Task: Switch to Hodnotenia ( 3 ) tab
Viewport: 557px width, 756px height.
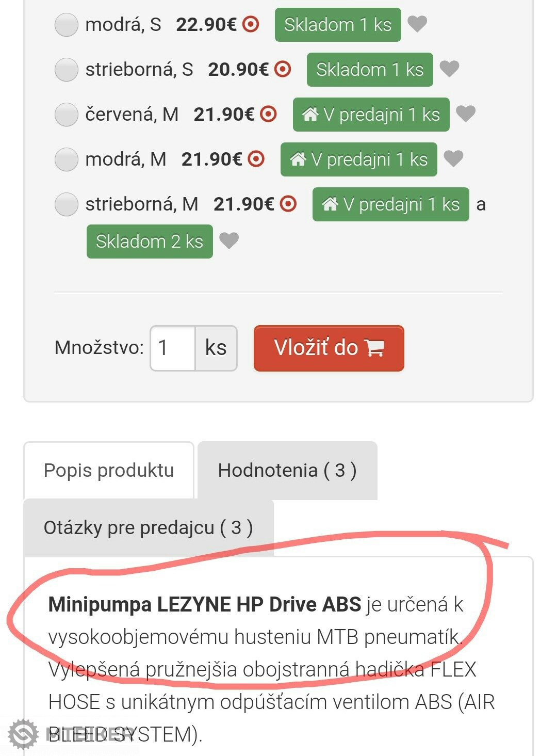Action: (x=287, y=470)
